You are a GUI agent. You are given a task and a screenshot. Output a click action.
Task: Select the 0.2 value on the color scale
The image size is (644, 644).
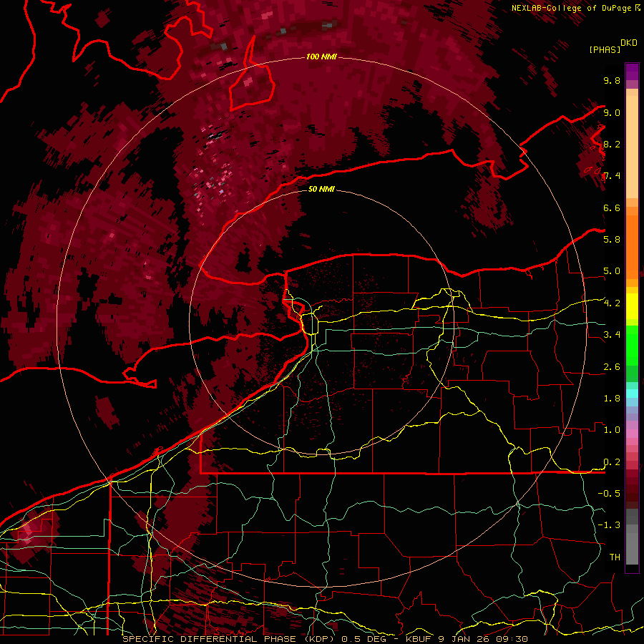612,462
